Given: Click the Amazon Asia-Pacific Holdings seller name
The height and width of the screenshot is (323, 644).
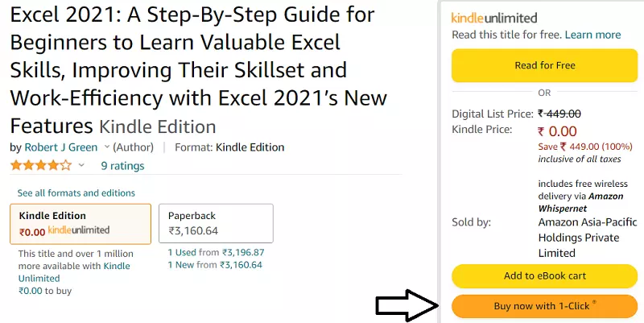Looking at the screenshot, I should point(578,238).
